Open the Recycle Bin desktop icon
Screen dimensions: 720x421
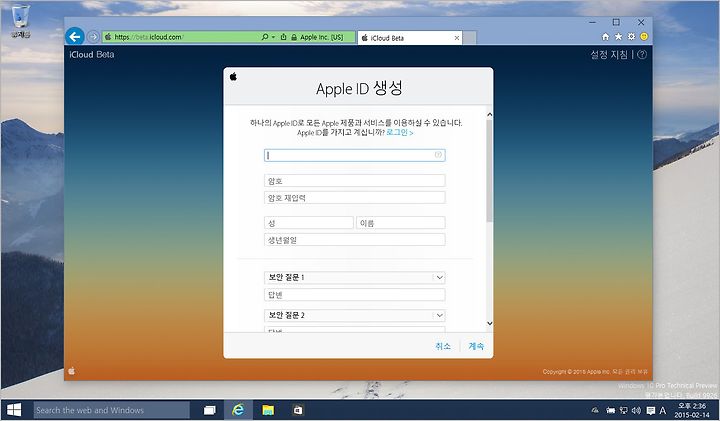coord(20,21)
